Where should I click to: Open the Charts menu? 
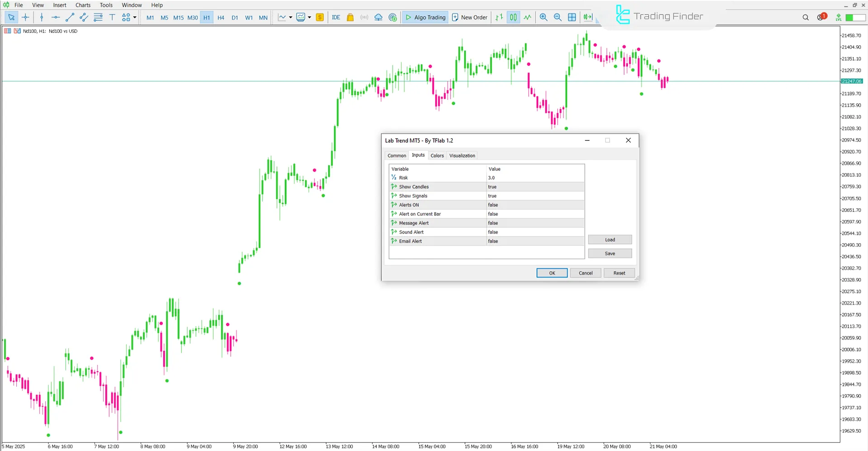(x=82, y=5)
